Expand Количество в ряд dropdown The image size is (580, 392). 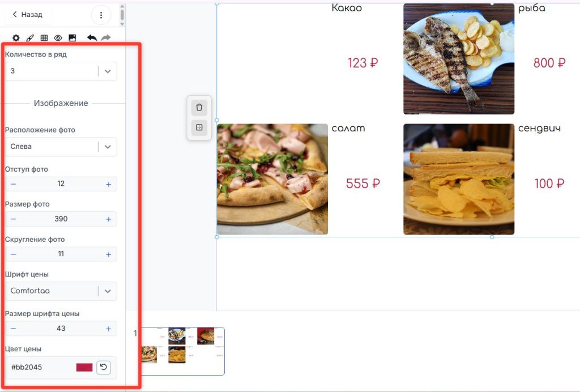(x=61, y=71)
